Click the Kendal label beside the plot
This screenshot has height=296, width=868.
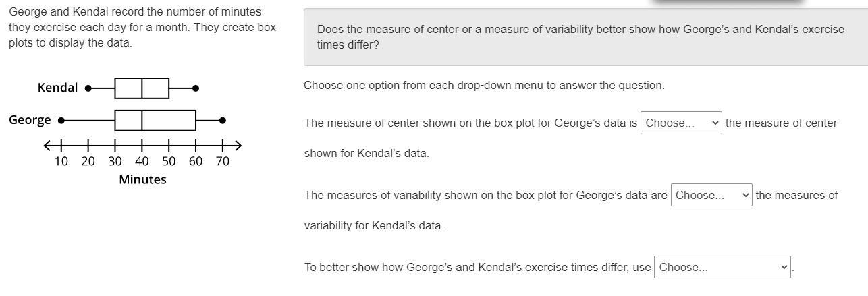pyautogui.click(x=57, y=88)
